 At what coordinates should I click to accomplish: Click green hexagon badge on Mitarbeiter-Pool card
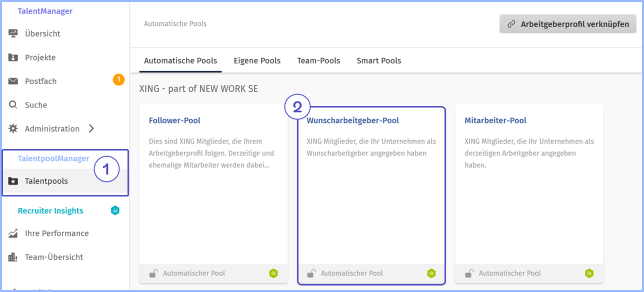click(589, 273)
